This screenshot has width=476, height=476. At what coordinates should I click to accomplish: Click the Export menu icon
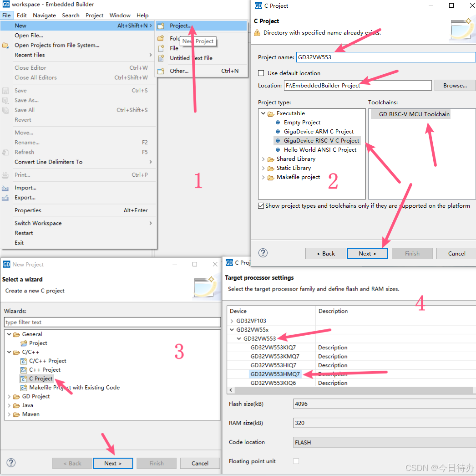[x=5, y=198]
